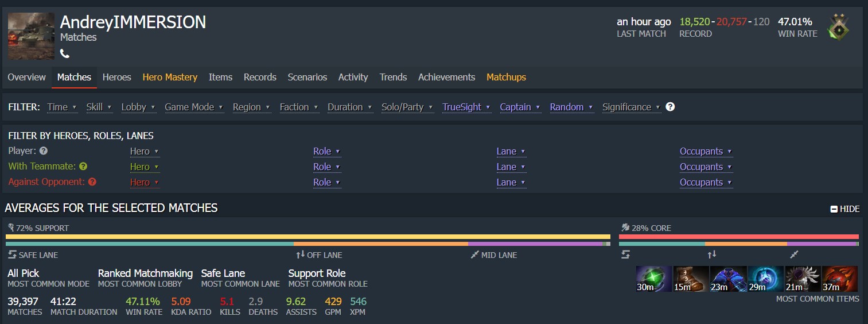Screen dimensions: 868x324
Task: Open the Player row Hero dropdown
Action: coord(145,151)
